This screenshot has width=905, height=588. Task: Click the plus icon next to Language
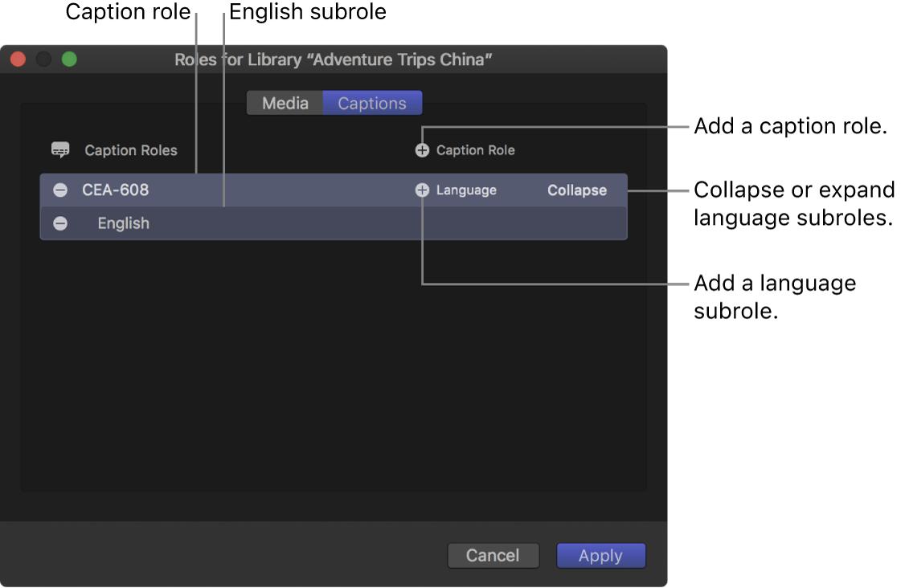pos(422,190)
